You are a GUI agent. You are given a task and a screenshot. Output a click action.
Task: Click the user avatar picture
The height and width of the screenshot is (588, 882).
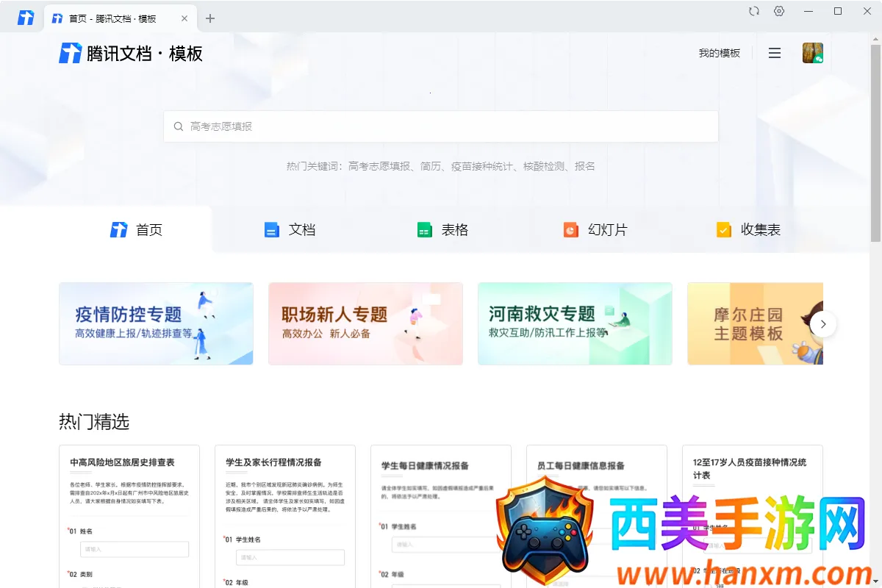coord(812,53)
